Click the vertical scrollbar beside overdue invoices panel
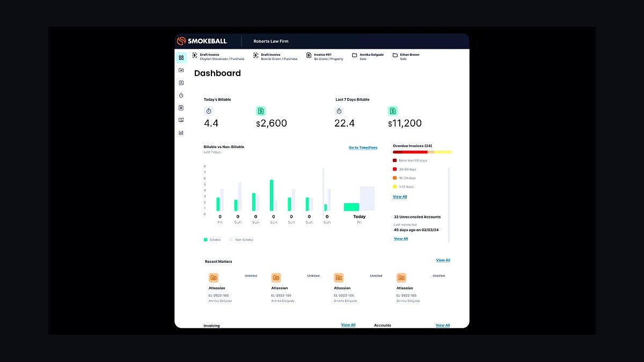 pyautogui.click(x=449, y=205)
